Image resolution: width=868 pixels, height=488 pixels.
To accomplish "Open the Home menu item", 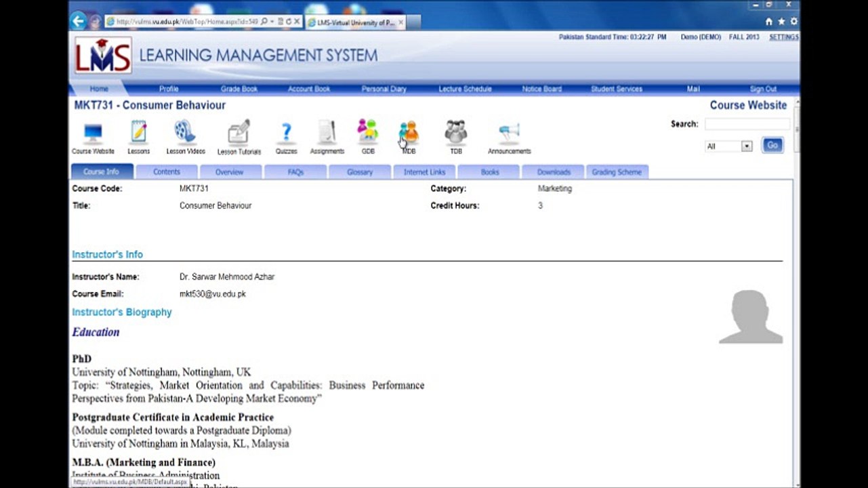I will coord(99,89).
